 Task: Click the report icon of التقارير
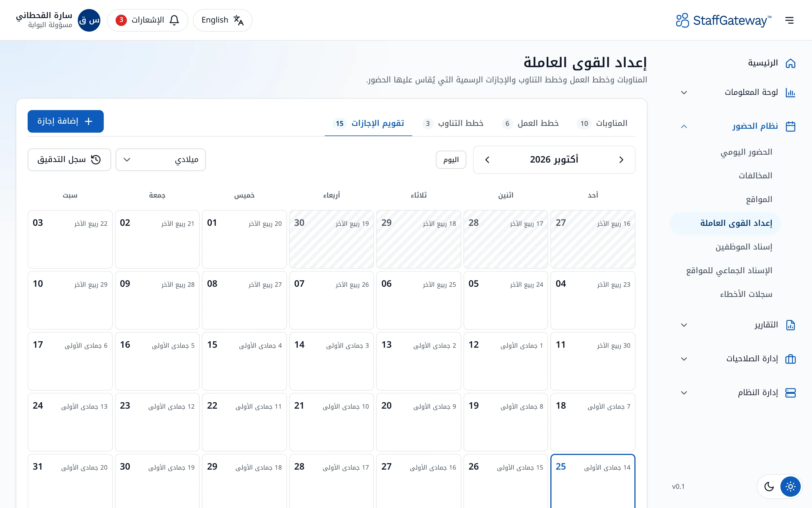[790, 325]
